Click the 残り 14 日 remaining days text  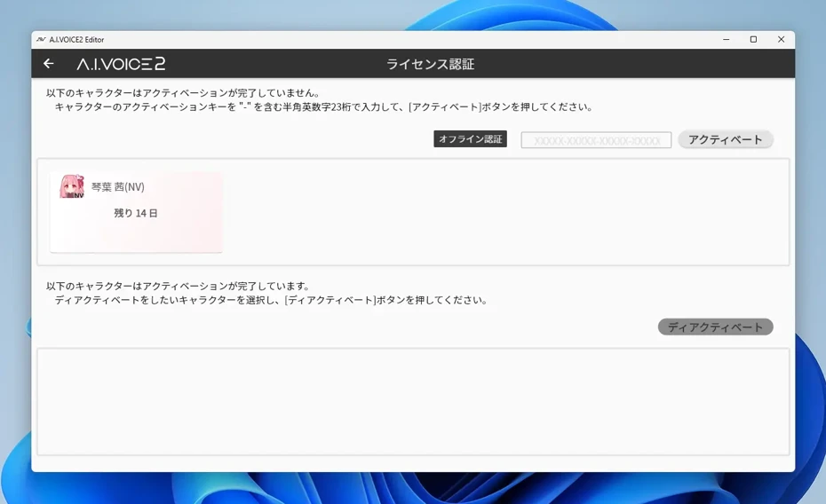pyautogui.click(x=135, y=213)
